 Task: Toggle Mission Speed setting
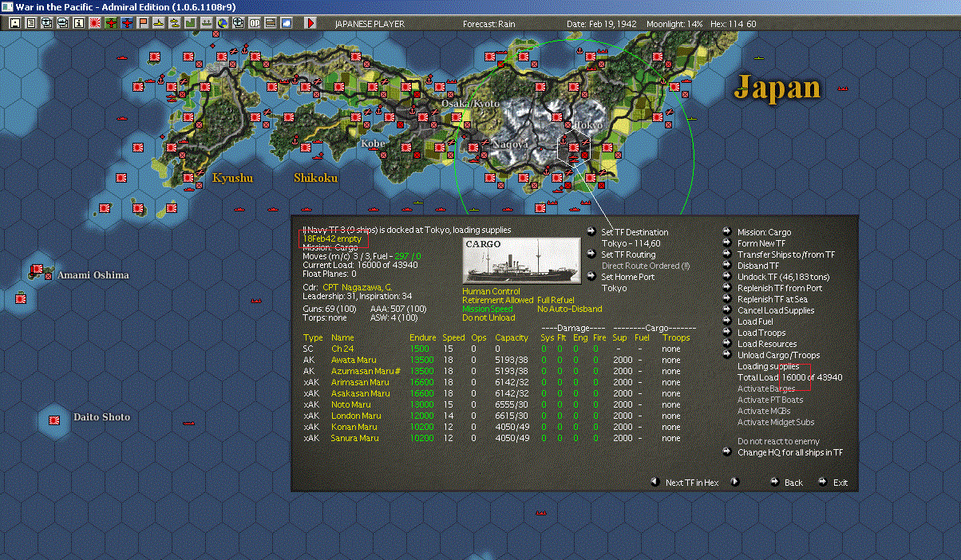click(488, 310)
